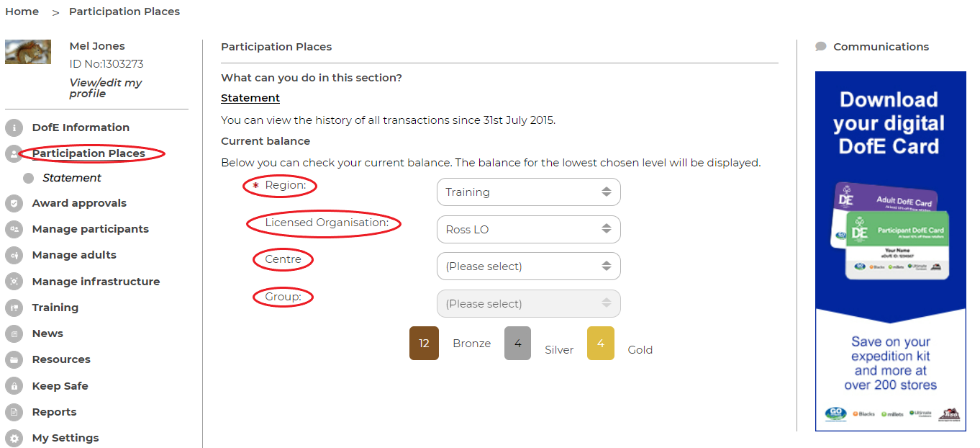Click the digital DofE Card advertisement banner
The image size is (980, 448).
pos(891,251)
